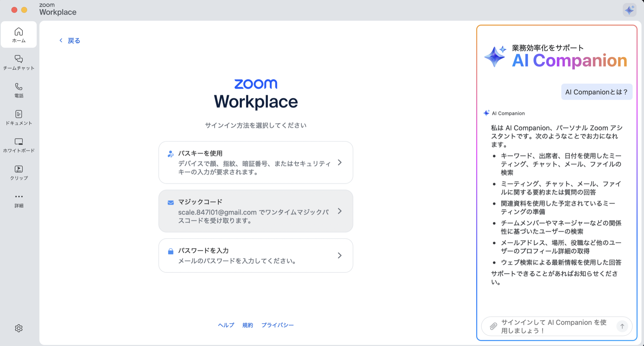Expand the パスキーを使用 chevron
The image size is (644, 346).
[x=340, y=163]
